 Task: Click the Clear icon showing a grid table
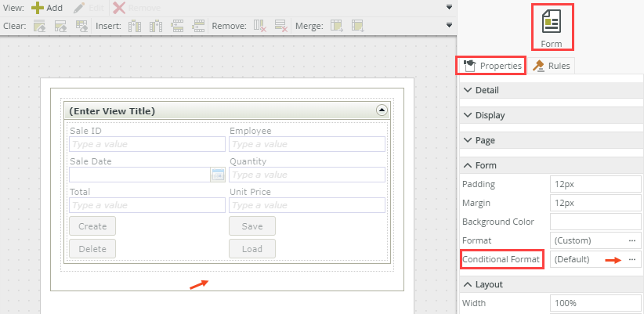pos(81,27)
